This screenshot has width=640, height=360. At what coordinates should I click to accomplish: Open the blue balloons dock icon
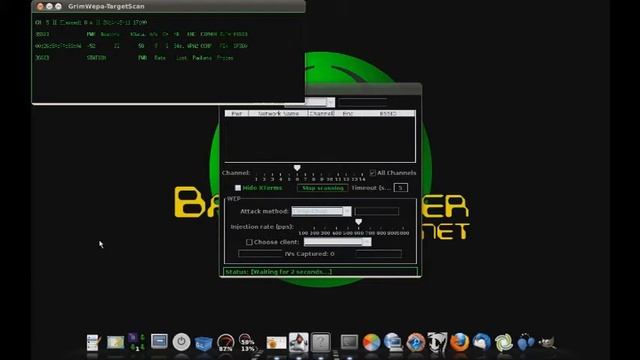pos(526,342)
